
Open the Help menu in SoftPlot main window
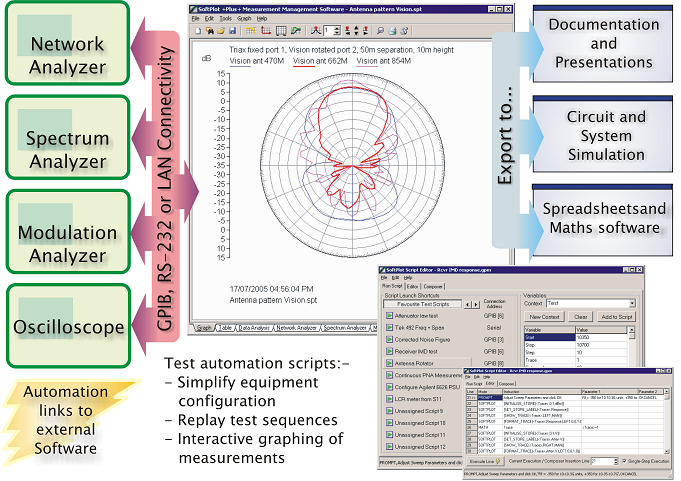click(x=262, y=19)
